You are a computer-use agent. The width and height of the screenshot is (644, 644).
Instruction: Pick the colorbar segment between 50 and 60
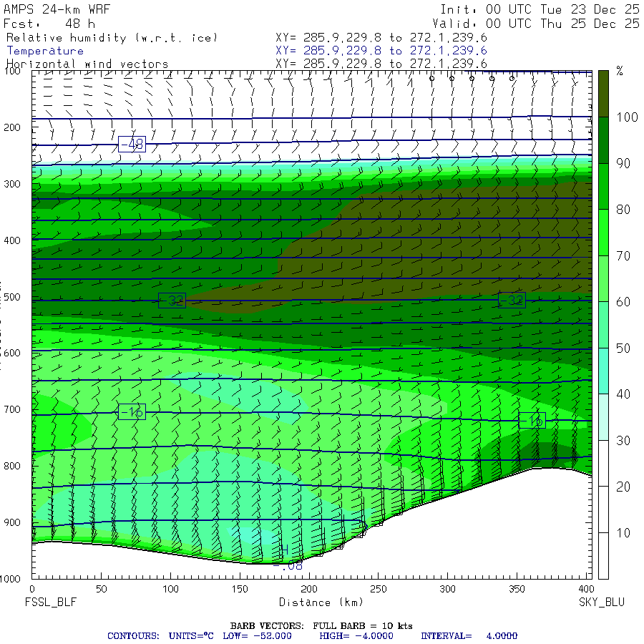click(x=603, y=325)
